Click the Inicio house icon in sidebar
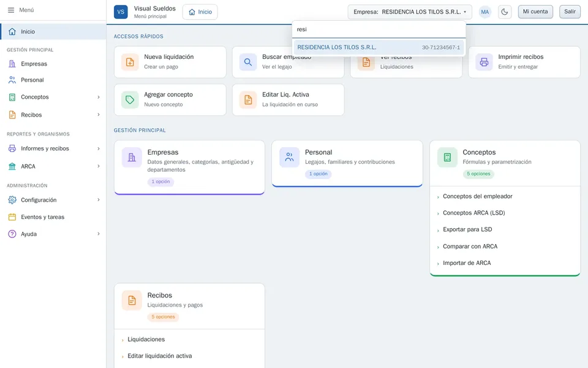This screenshot has width=588, height=368. click(x=12, y=31)
